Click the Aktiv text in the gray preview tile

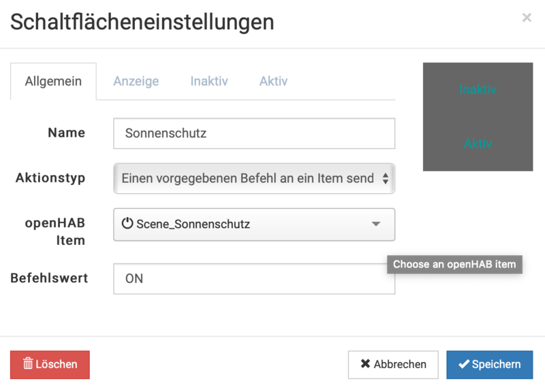click(x=478, y=144)
